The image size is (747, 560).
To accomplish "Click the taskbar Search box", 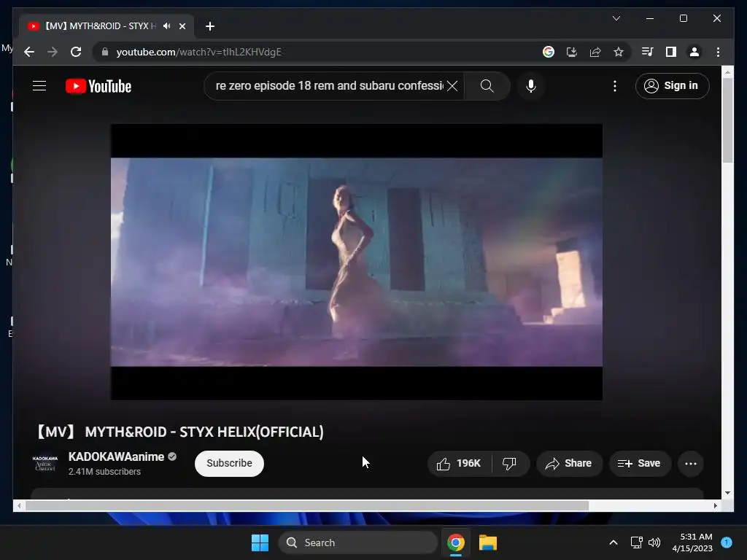I will click(x=357, y=542).
